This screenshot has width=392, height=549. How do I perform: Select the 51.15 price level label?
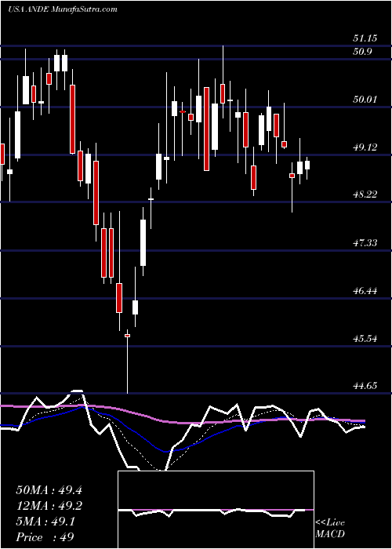point(365,38)
